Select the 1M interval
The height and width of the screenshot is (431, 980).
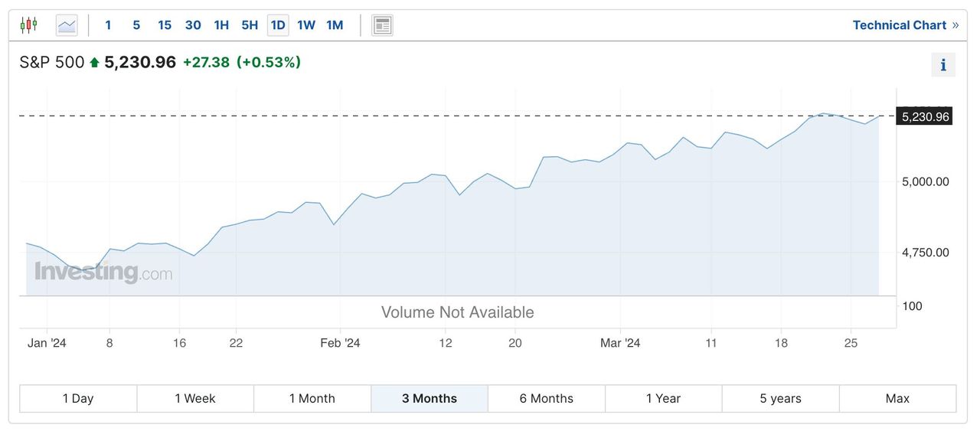[335, 25]
